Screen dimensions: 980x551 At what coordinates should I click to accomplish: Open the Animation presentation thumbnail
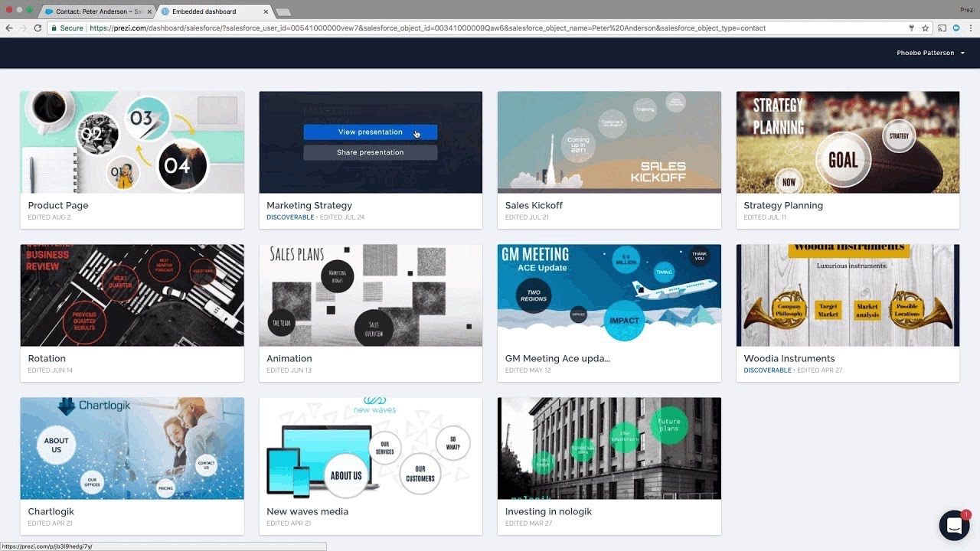371,295
